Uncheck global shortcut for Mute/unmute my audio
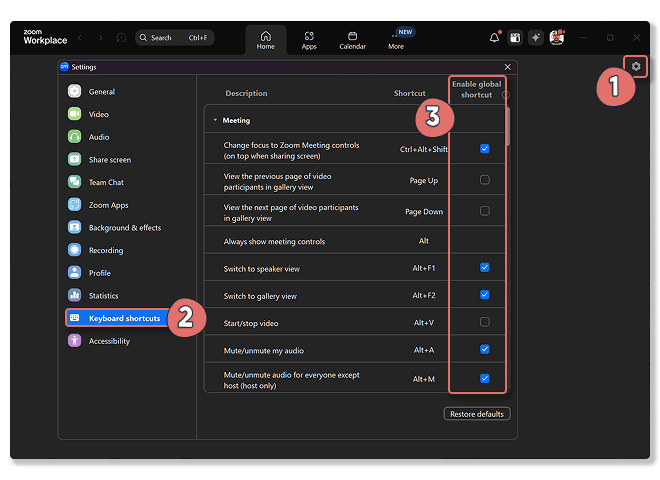 [484, 349]
